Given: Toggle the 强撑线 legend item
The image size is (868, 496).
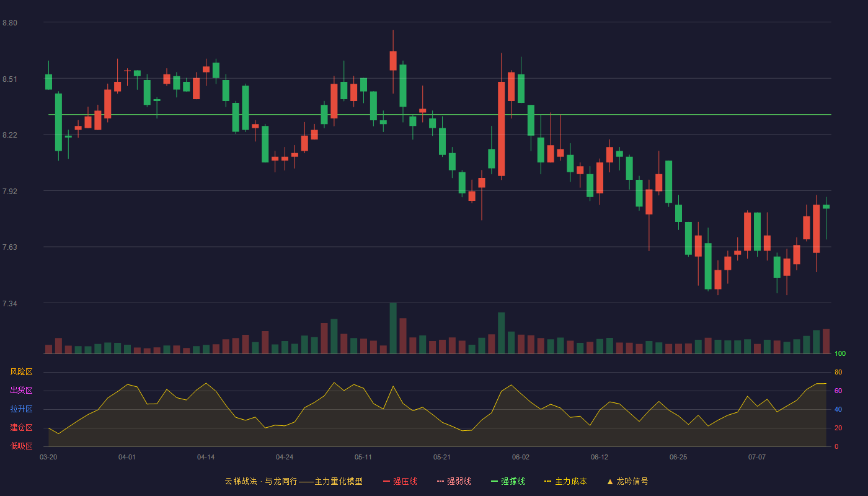Looking at the screenshot, I should [x=508, y=481].
